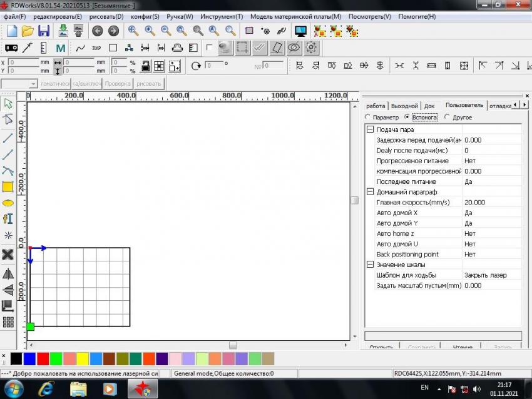Click the BMP import icon
The height and width of the screenshot is (399, 532).
tap(96, 48)
